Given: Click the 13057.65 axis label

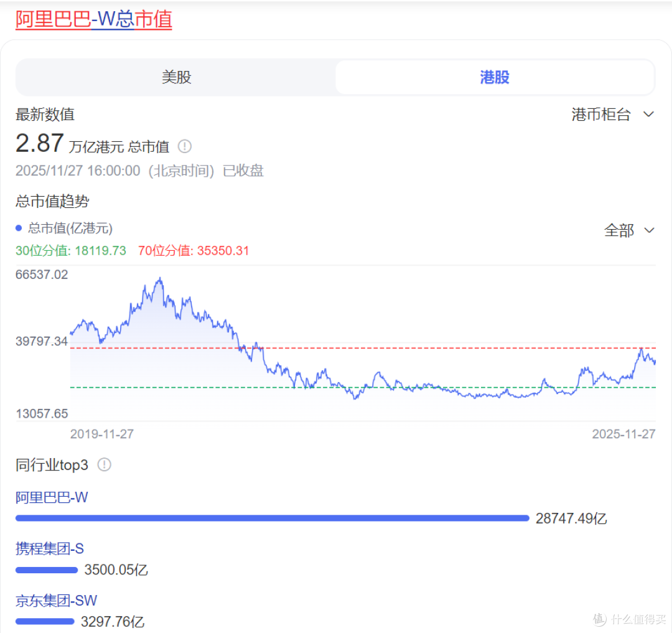Looking at the screenshot, I should click(42, 413).
